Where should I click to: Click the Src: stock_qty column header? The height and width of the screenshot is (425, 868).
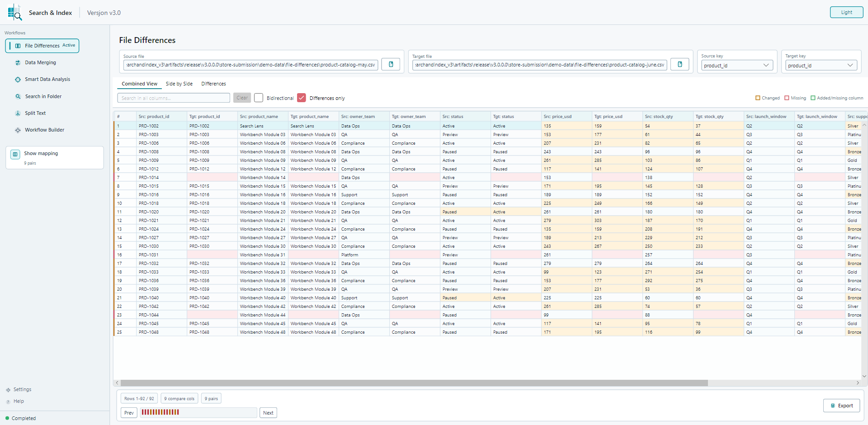point(668,117)
